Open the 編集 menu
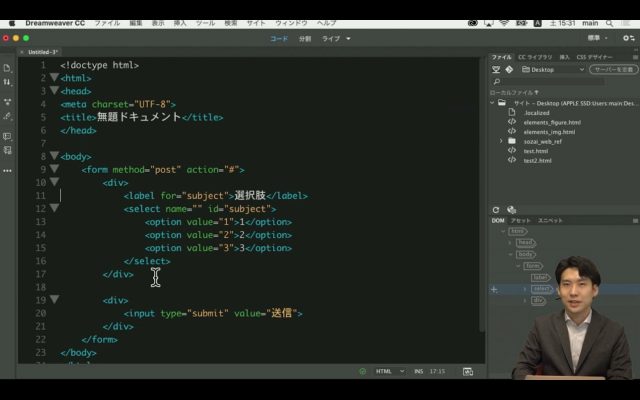Screen dimensions: 640x400 pos(136,23)
